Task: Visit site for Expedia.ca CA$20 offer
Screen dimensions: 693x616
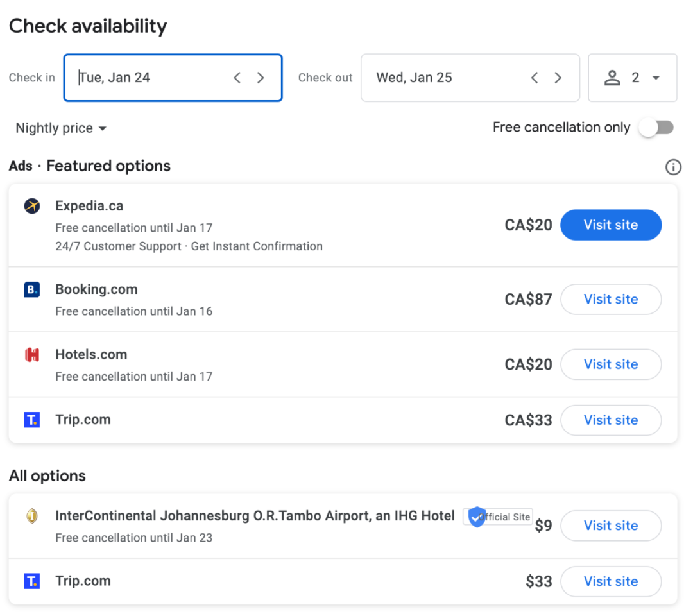Action: pos(610,225)
